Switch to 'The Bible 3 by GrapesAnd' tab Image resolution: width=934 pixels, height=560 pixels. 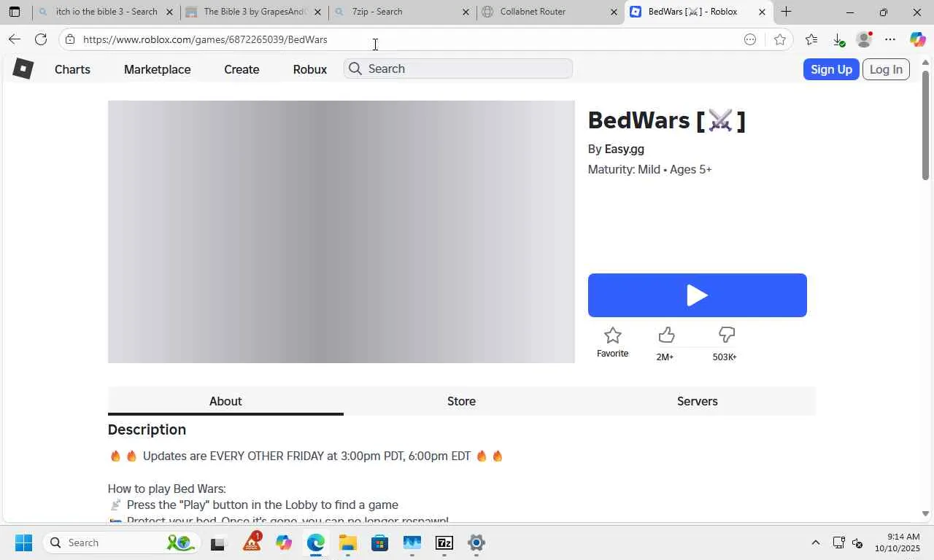[x=254, y=12]
